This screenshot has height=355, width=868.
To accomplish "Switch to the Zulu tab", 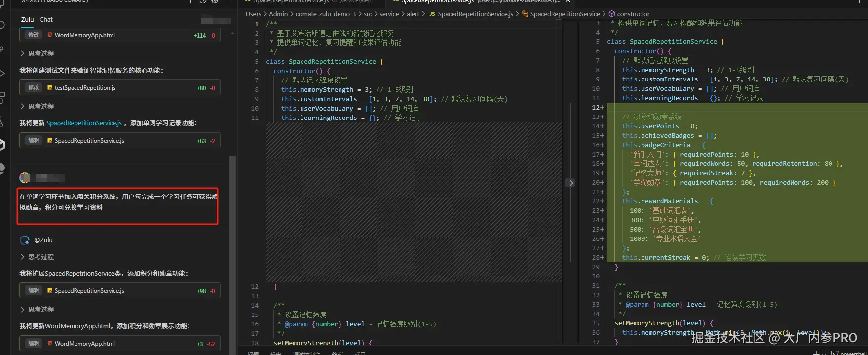I will coord(27,19).
